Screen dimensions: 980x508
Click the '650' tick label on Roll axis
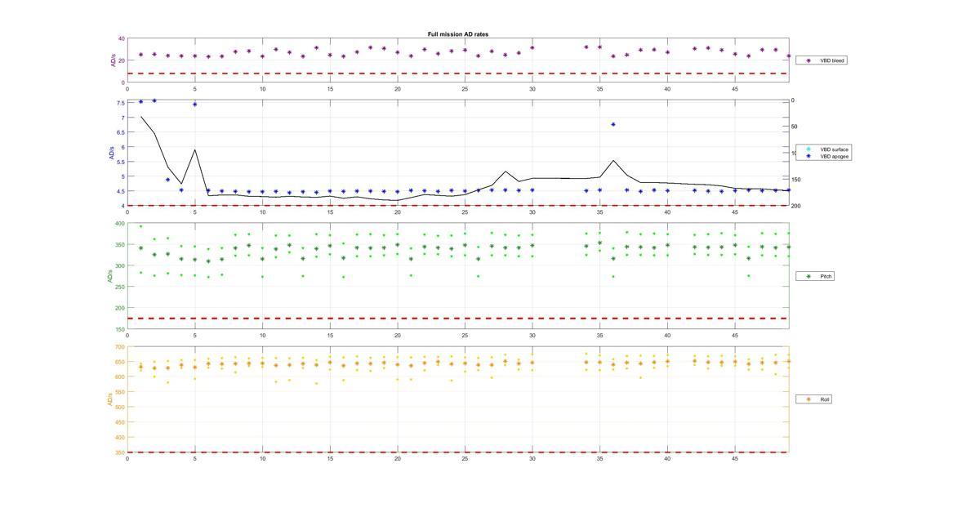pos(120,362)
